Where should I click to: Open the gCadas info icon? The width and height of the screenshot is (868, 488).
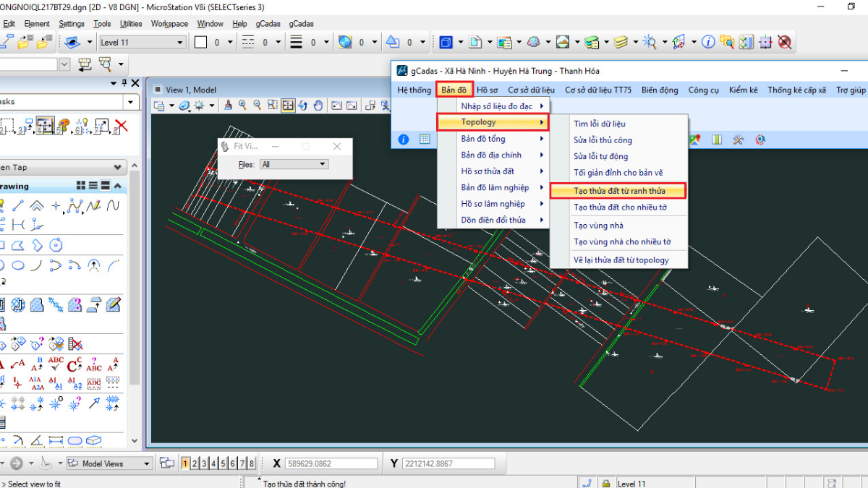[x=404, y=140]
